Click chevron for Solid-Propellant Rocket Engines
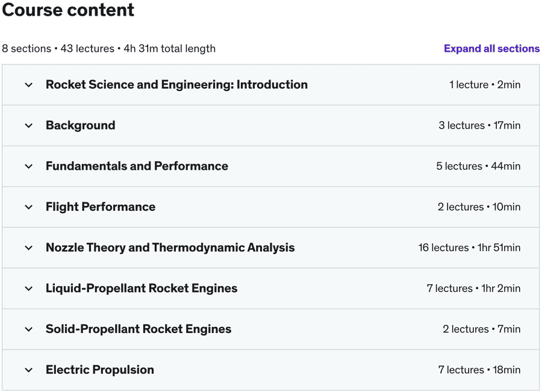 pyautogui.click(x=28, y=329)
